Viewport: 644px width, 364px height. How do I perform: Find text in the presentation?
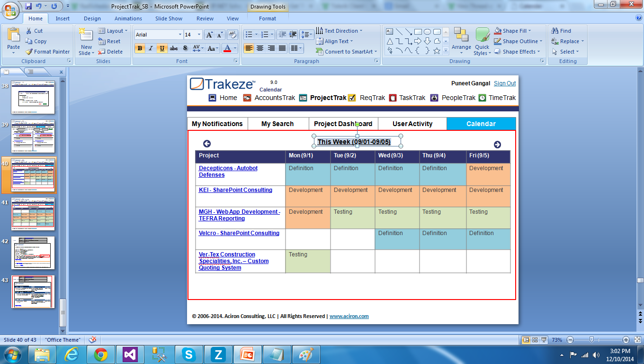pos(562,31)
